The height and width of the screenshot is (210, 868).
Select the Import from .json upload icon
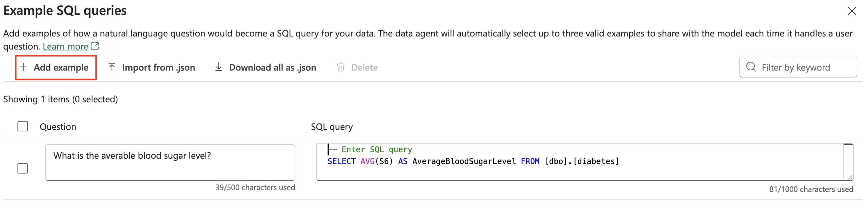pos(111,67)
